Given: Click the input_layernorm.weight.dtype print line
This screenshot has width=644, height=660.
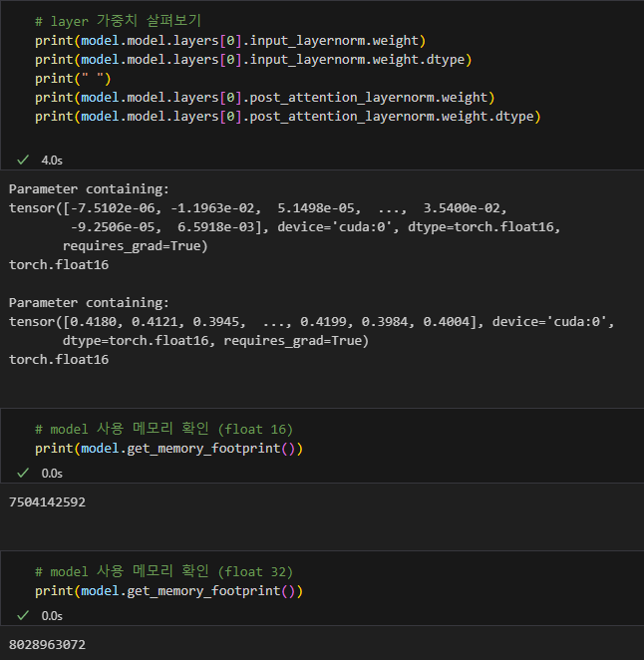Looking at the screenshot, I should [253, 60].
